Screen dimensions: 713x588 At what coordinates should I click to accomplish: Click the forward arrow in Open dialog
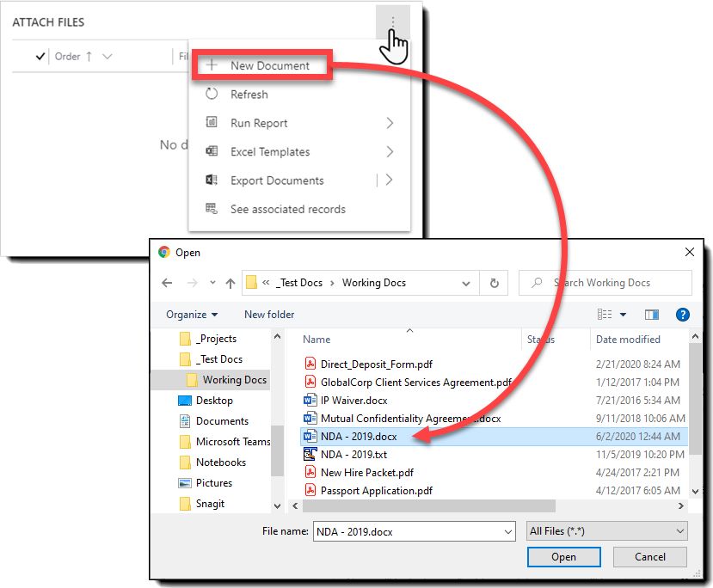click(193, 283)
